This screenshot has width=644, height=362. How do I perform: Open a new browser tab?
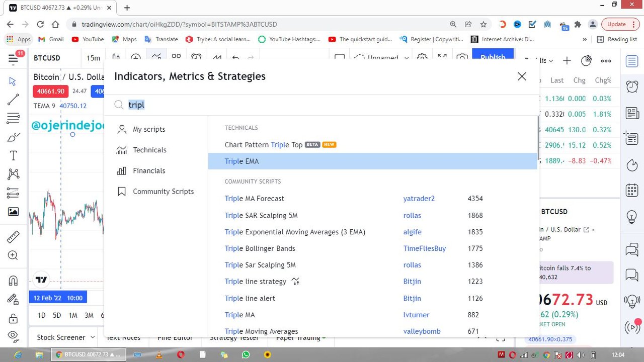[x=127, y=8]
